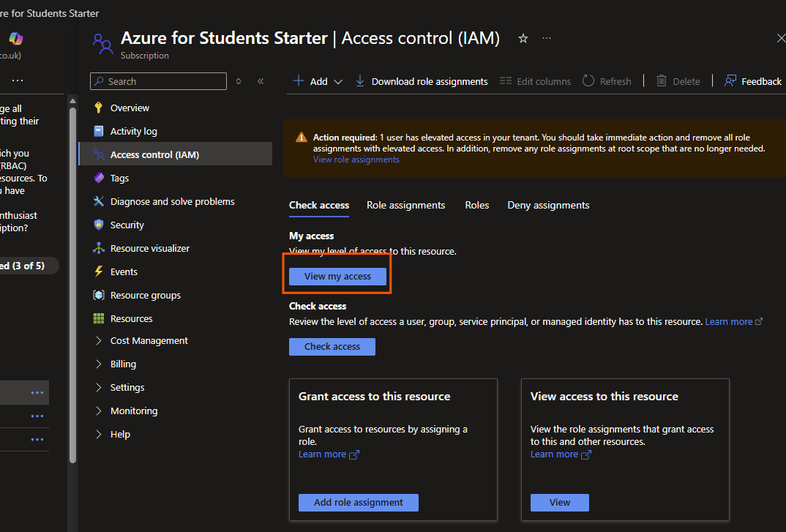Click the View button in View access card

click(x=559, y=503)
